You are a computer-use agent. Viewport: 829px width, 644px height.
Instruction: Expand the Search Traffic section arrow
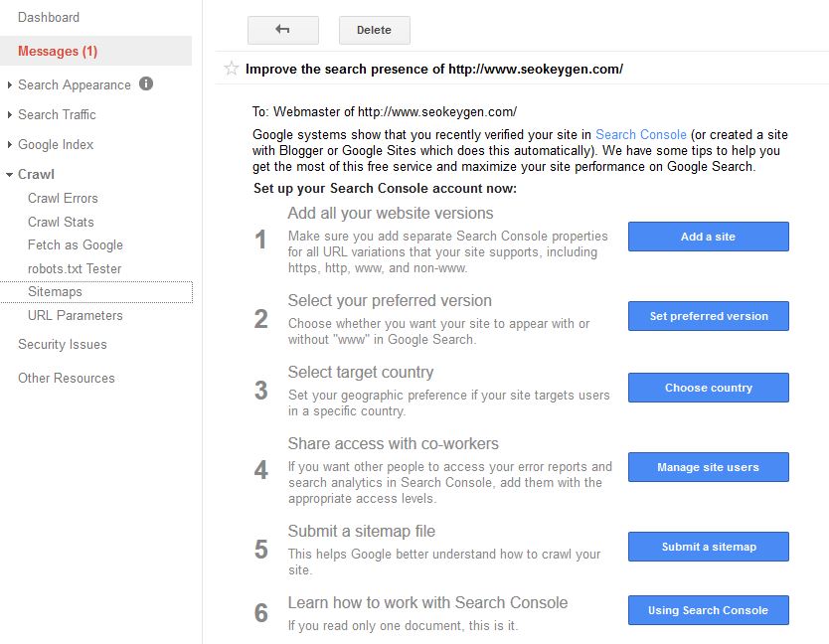pos(10,114)
